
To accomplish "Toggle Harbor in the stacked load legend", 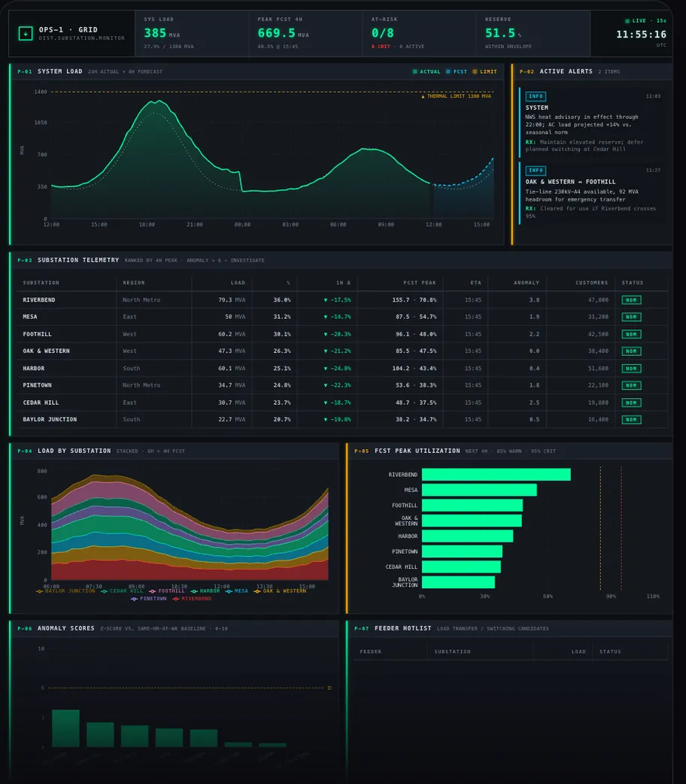I will [205, 591].
